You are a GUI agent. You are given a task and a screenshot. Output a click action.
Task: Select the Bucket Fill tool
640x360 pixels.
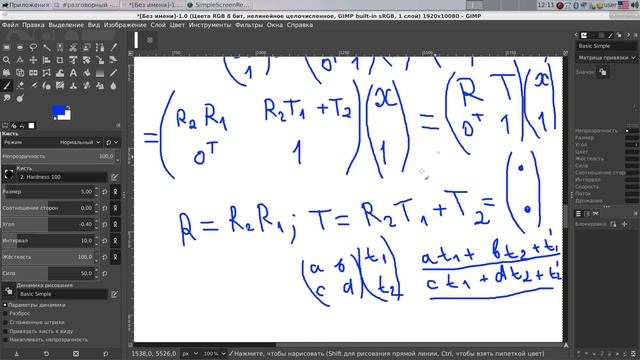click(87, 73)
